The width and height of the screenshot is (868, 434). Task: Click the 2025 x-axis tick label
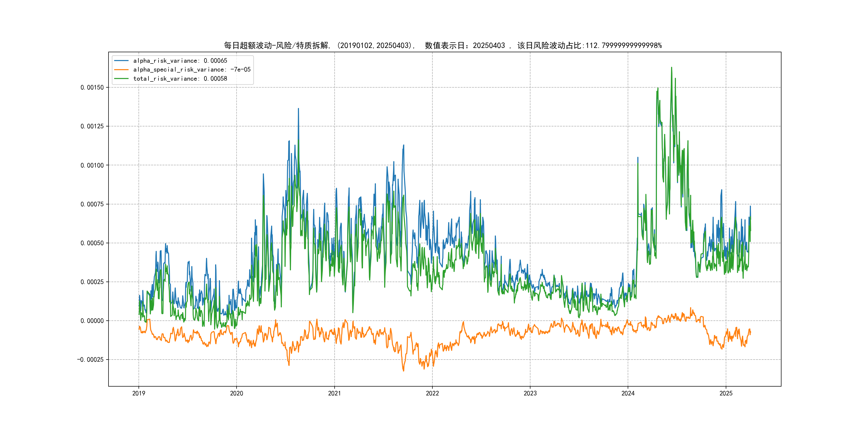click(x=726, y=393)
